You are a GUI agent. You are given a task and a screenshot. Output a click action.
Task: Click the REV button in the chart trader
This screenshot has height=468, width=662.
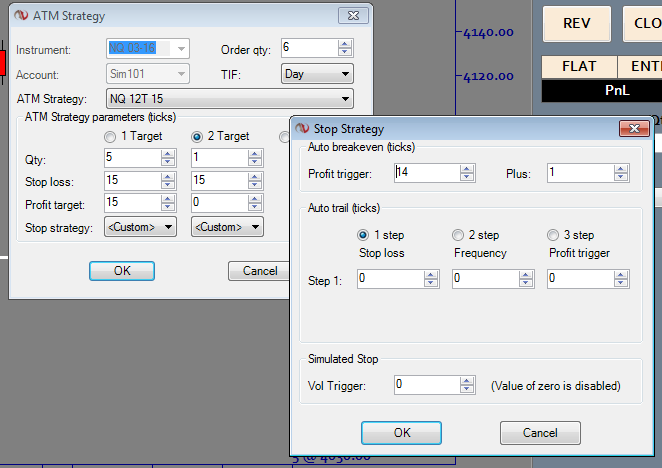click(577, 24)
